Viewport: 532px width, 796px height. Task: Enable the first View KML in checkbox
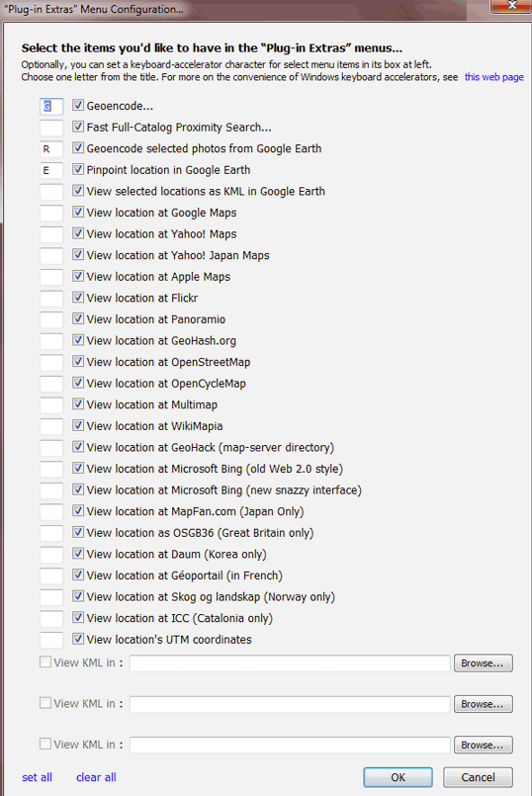click(45, 662)
